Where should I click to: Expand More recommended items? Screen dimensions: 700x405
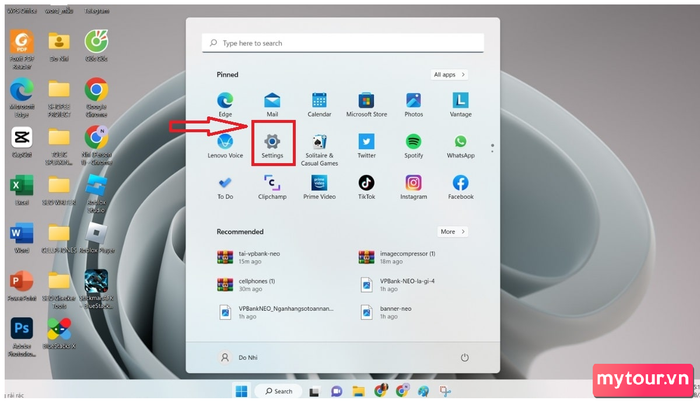(452, 231)
